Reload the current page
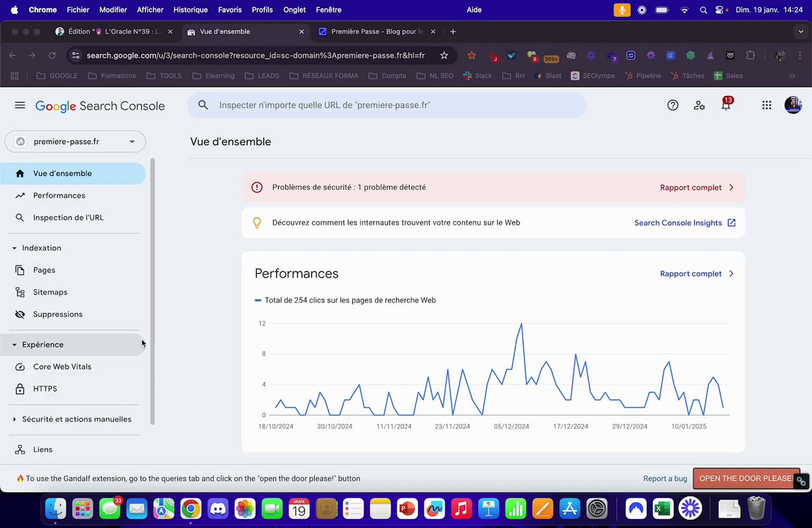This screenshot has height=528, width=812. pyautogui.click(x=52, y=55)
